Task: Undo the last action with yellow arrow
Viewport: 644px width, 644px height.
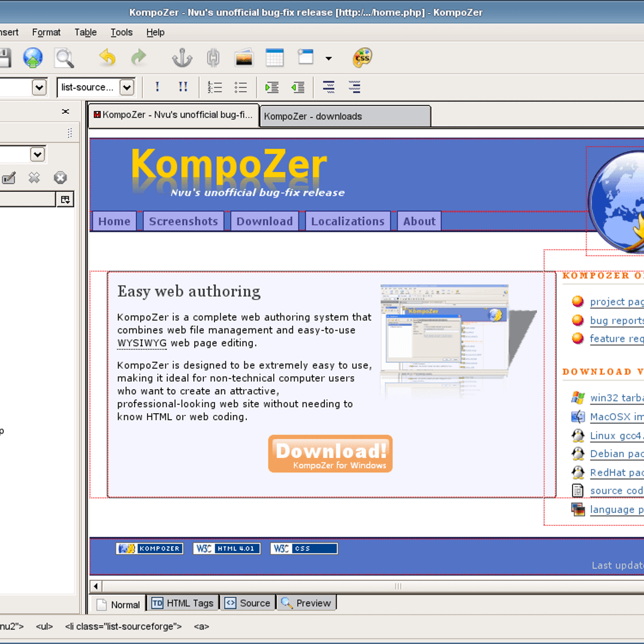Action: (x=107, y=57)
